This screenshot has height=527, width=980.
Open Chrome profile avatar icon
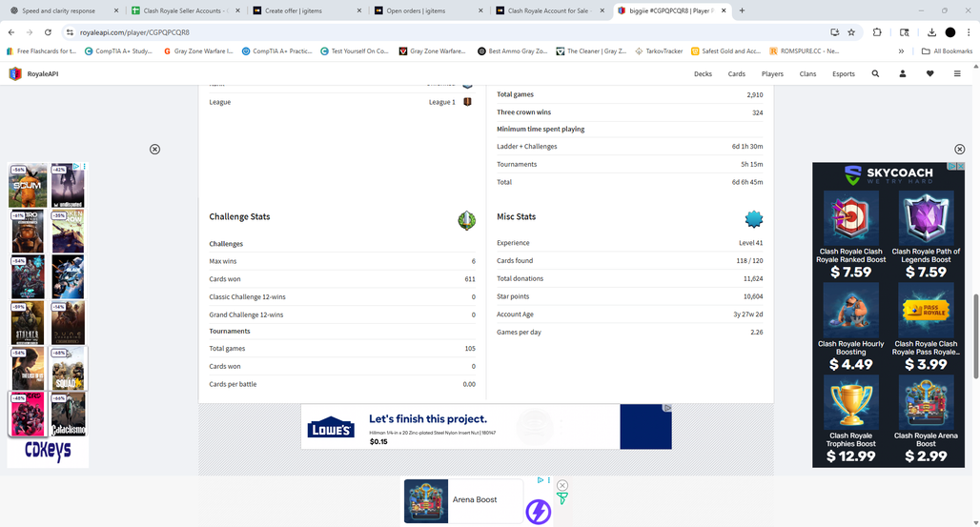(x=950, y=31)
